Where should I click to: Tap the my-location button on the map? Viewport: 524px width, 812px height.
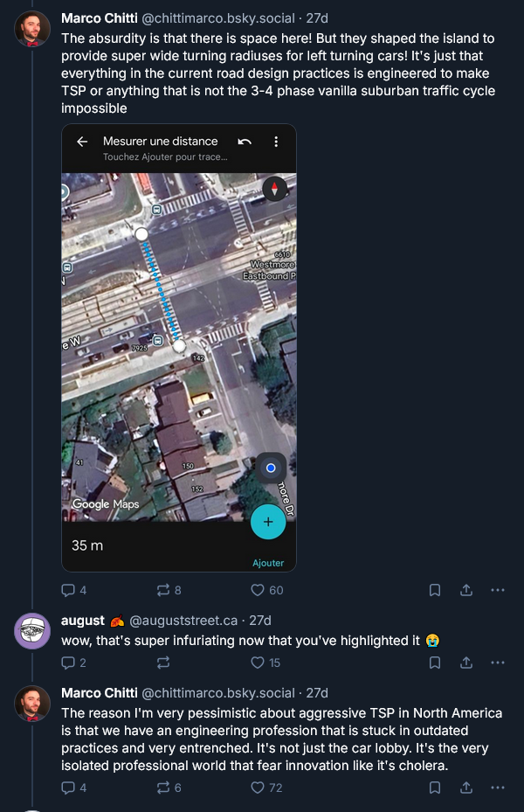tap(271, 468)
